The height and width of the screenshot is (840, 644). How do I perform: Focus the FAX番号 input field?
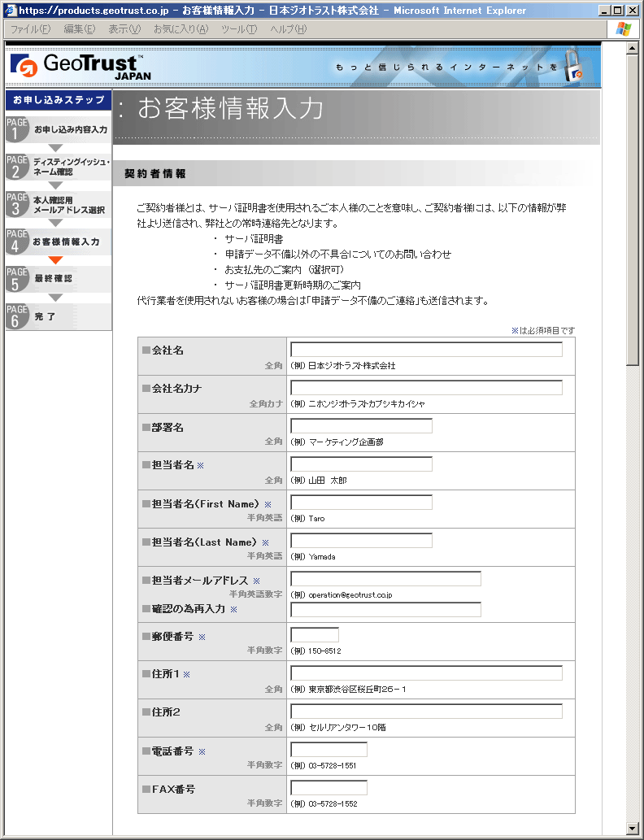329,788
